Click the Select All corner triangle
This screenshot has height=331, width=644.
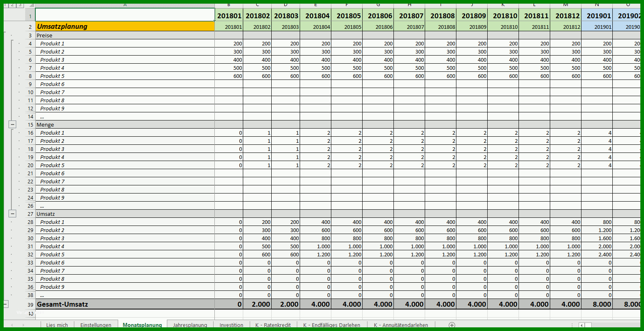click(31, 5)
